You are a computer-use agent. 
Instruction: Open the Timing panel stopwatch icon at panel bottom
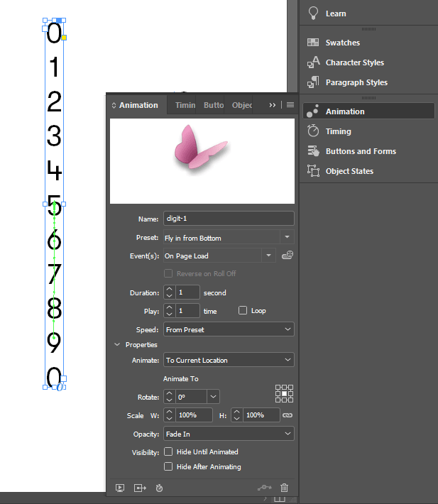click(160, 488)
